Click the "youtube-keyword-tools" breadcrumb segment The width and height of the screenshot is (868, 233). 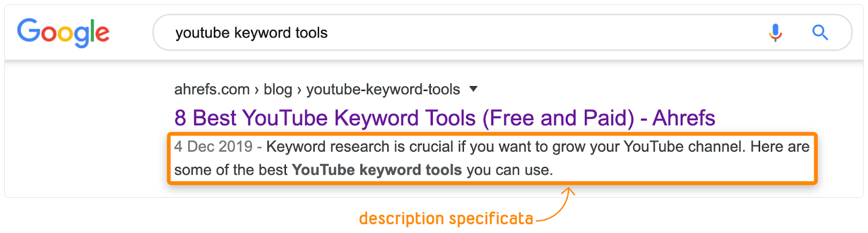coord(383,89)
